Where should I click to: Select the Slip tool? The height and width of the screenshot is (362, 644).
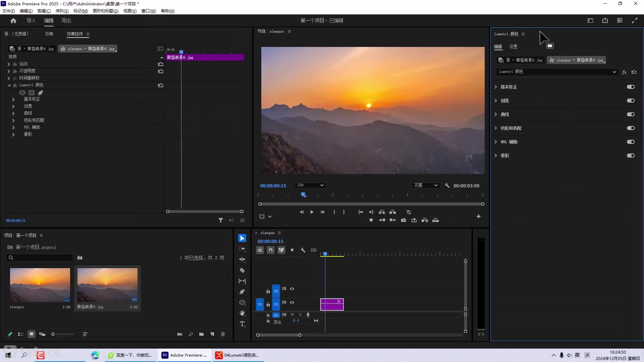click(242, 281)
